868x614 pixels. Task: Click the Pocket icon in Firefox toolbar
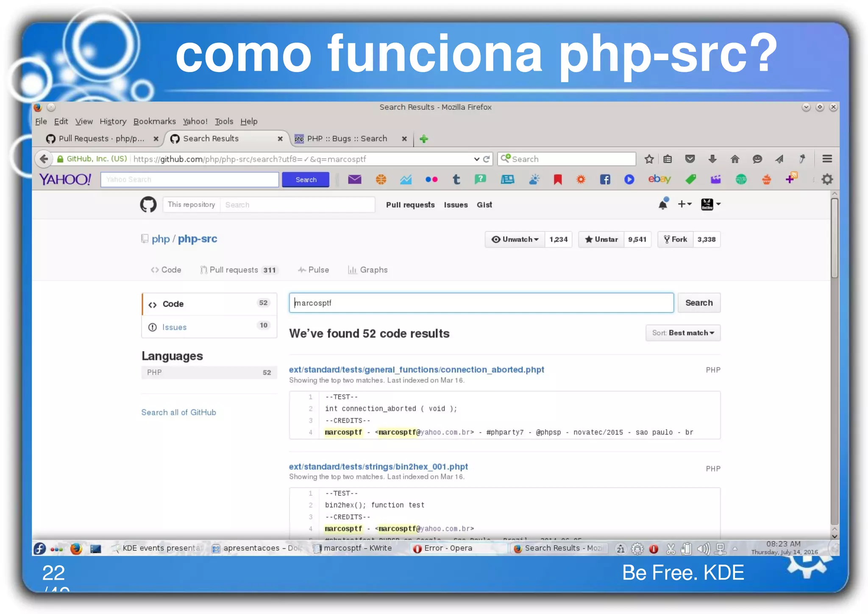tap(690, 159)
